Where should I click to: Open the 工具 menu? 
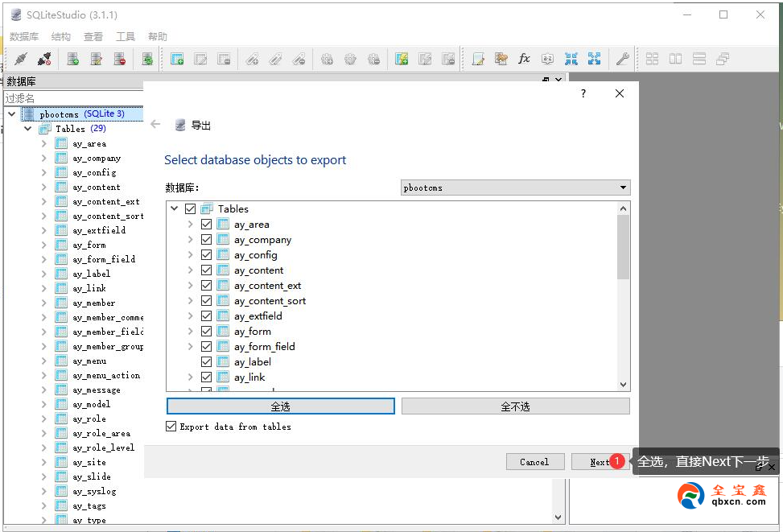coord(126,36)
